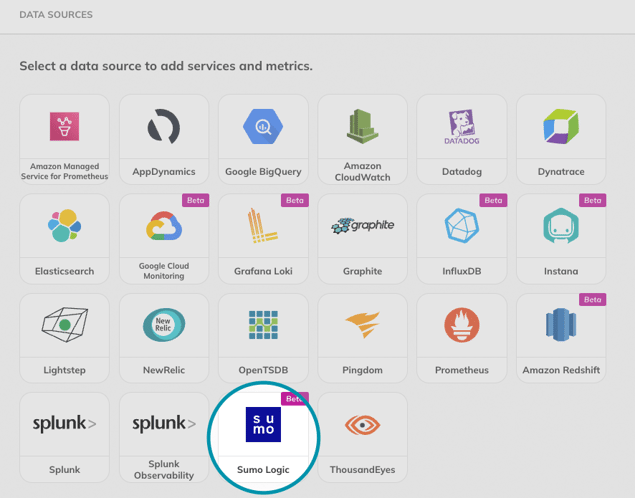The image size is (635, 498).
Task: Click the NewRelic label text
Action: (164, 370)
